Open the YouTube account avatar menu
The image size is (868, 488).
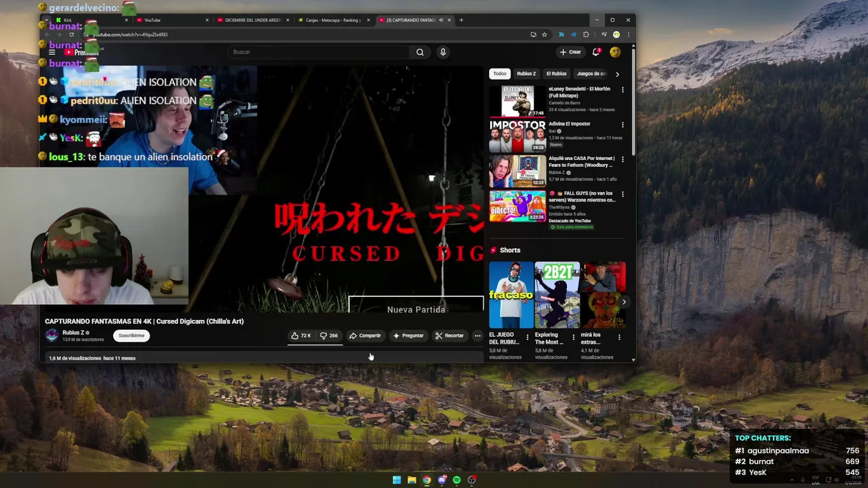tap(615, 52)
